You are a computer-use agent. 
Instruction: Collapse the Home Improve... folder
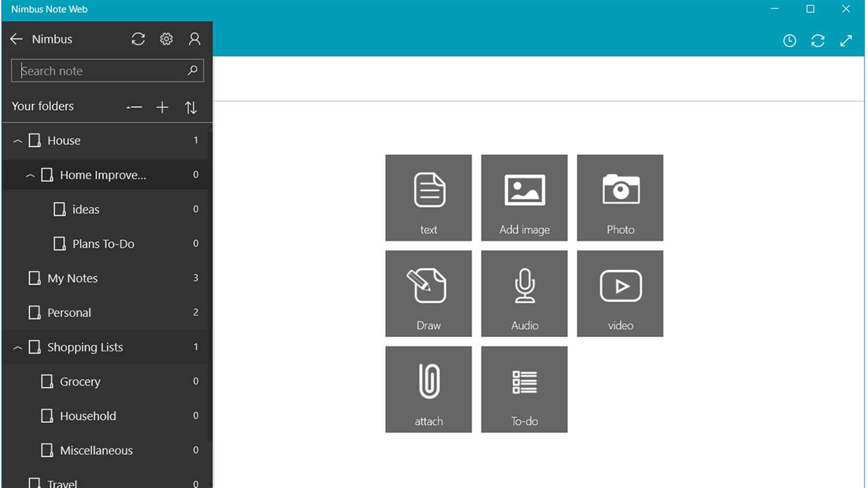30,175
